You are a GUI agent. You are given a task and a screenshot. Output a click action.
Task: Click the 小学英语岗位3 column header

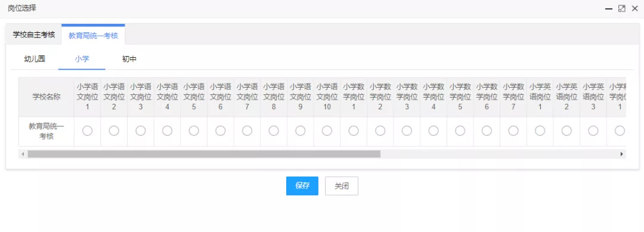[593, 97]
